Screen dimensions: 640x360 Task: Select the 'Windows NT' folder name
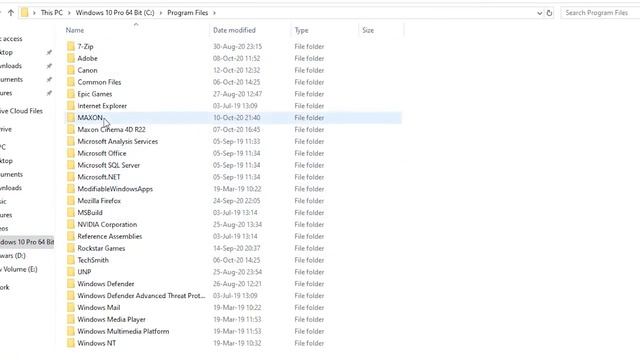[97, 343]
